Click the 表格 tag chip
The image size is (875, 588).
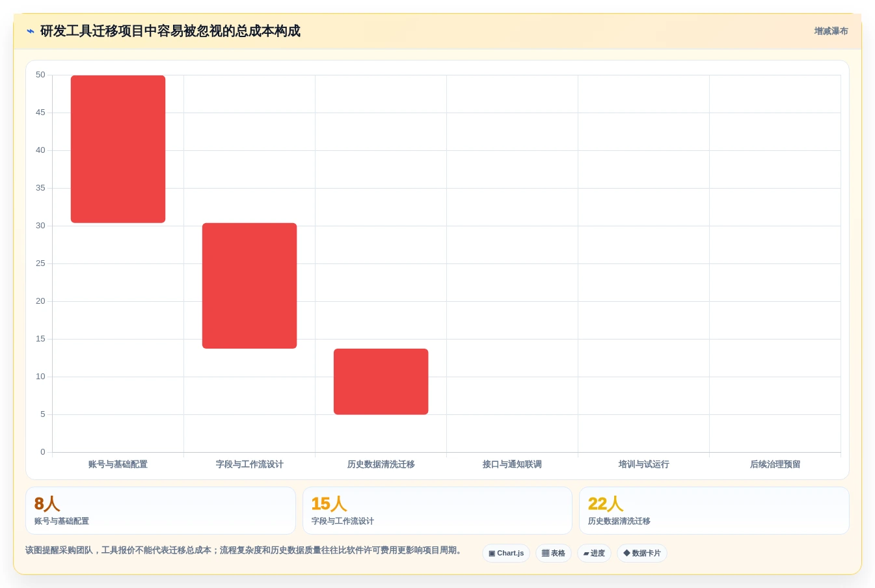tap(554, 554)
